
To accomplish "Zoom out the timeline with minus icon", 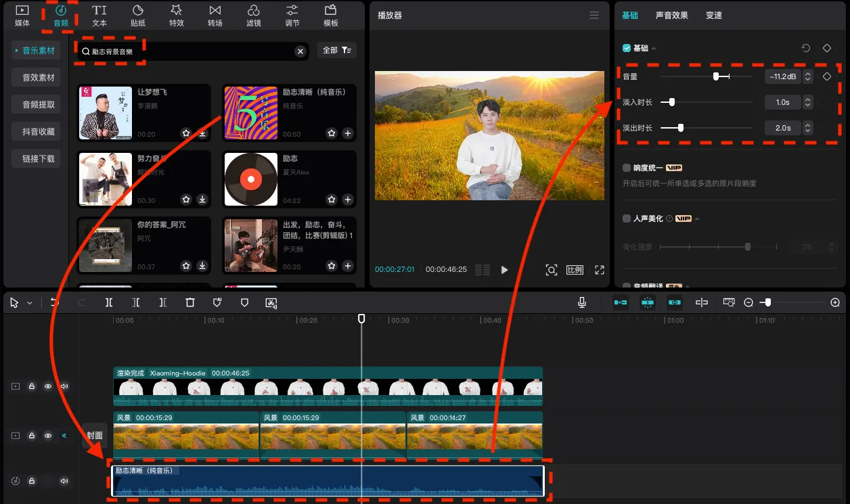I will pyautogui.click(x=748, y=302).
